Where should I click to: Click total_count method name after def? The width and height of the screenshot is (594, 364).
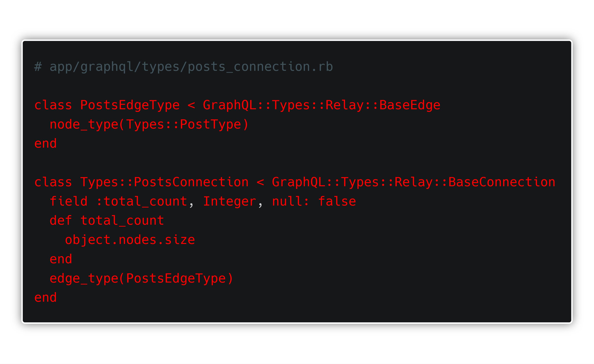122,221
